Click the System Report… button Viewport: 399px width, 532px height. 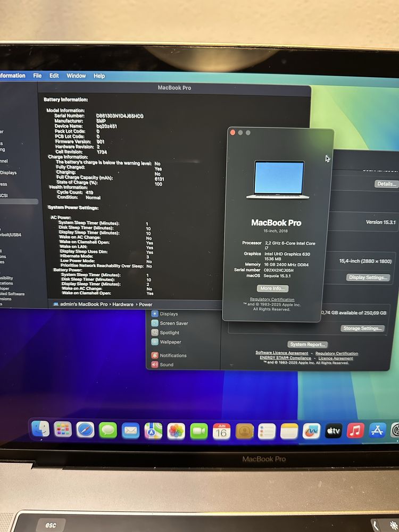click(307, 344)
